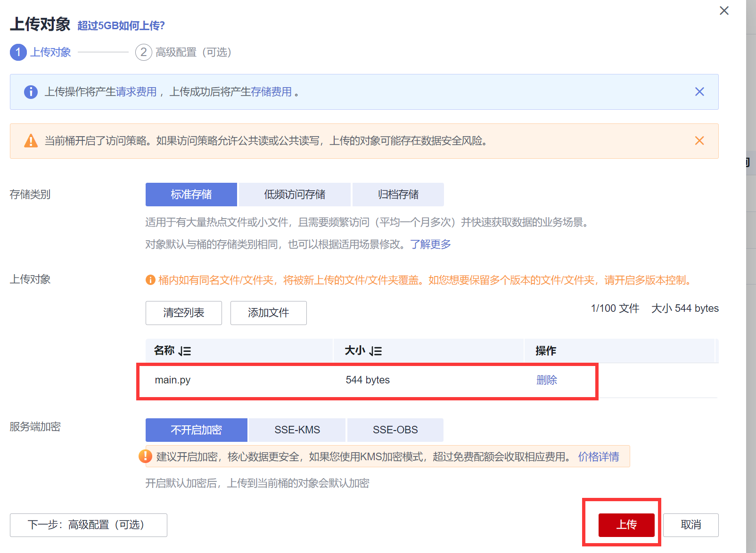Select 归档存储 storage class
The height and width of the screenshot is (553, 756).
pyautogui.click(x=398, y=195)
